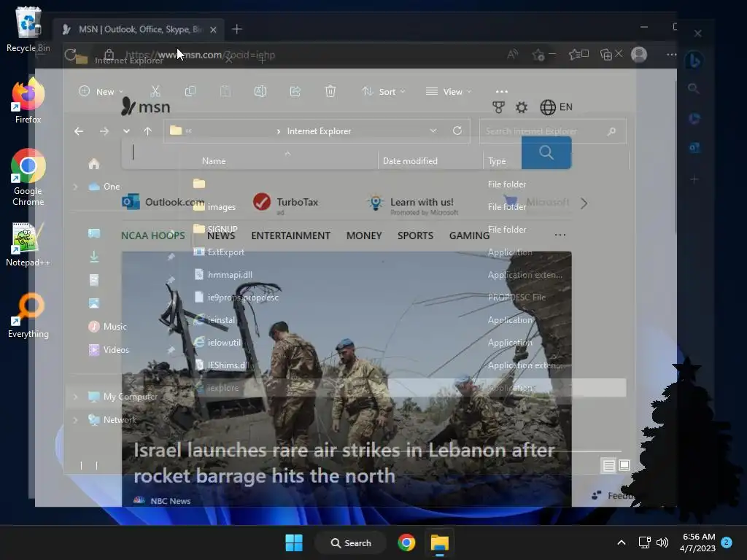Click the Read aloud icon in Edge
Viewport: 747px width, 560px height.
513,54
